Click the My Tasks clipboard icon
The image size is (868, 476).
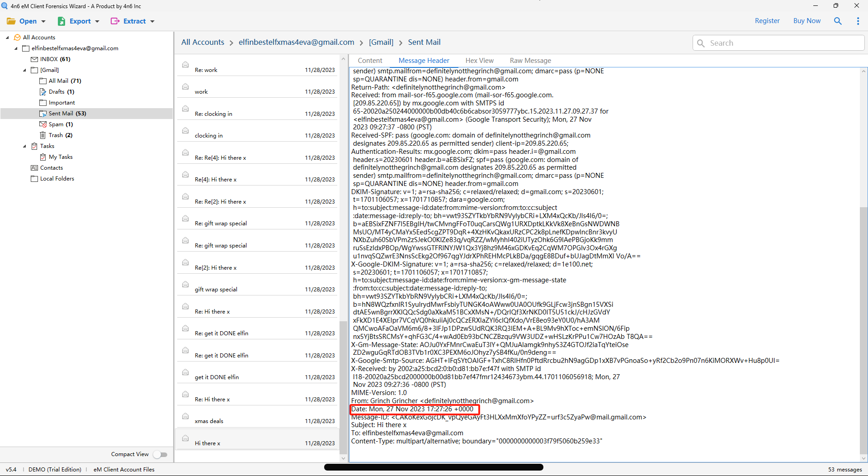pyautogui.click(x=43, y=157)
